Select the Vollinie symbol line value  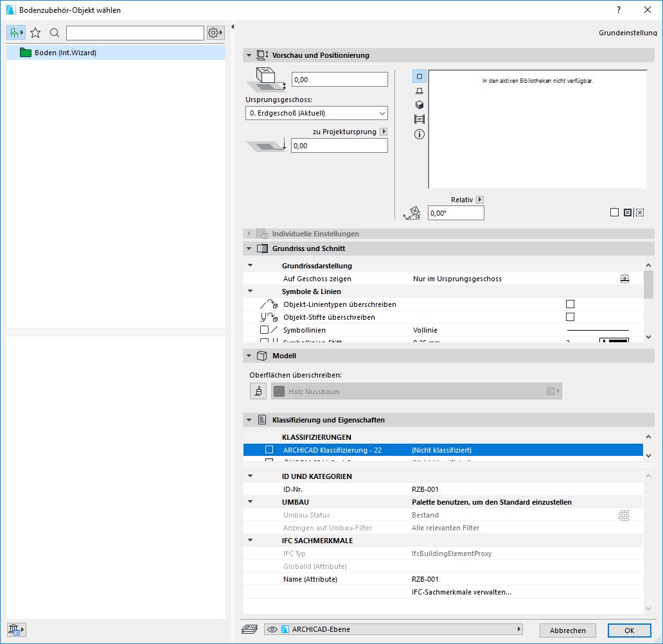425,330
